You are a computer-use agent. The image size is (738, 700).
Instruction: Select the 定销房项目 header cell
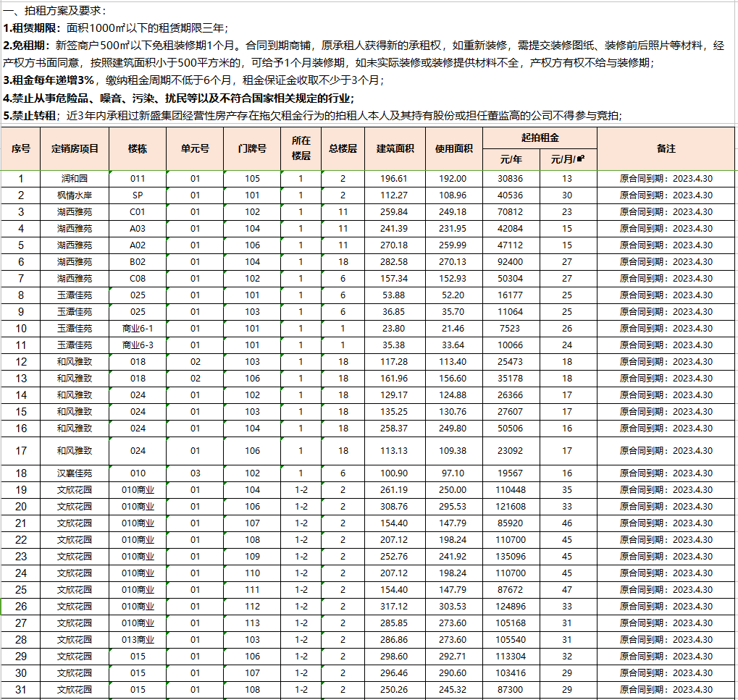pyautogui.click(x=75, y=148)
